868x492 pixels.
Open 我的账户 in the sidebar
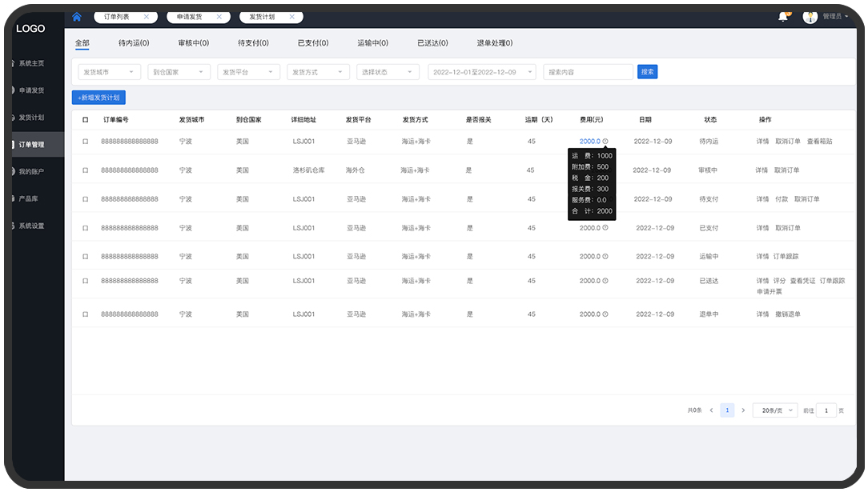(32, 171)
